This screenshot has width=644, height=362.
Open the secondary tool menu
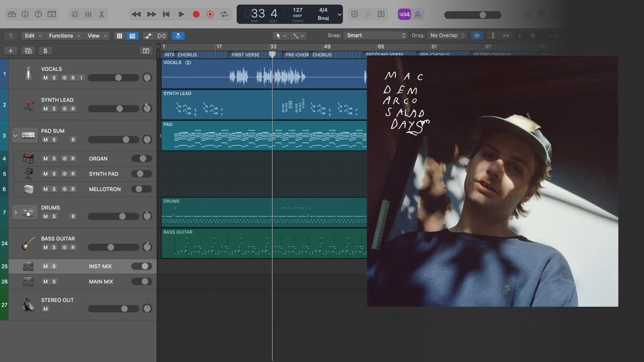(x=299, y=36)
